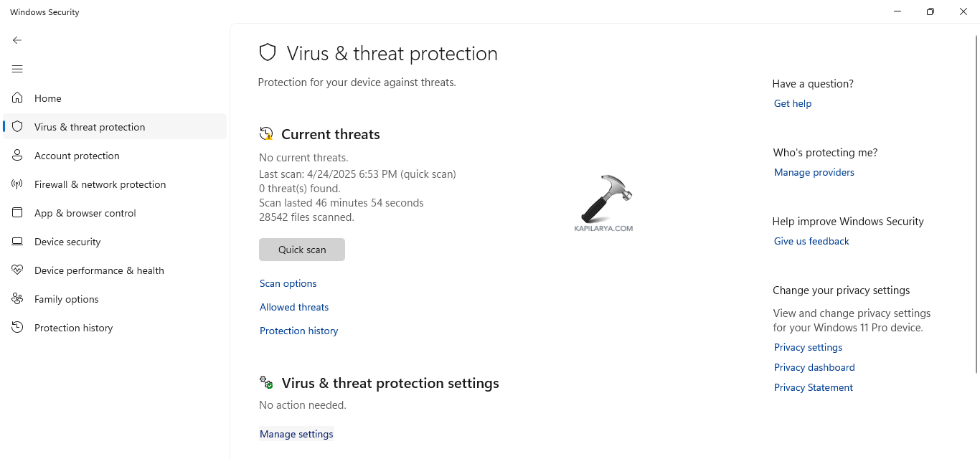The width and height of the screenshot is (980, 459).
Task: Click the shield icon beside page title
Action: click(267, 52)
